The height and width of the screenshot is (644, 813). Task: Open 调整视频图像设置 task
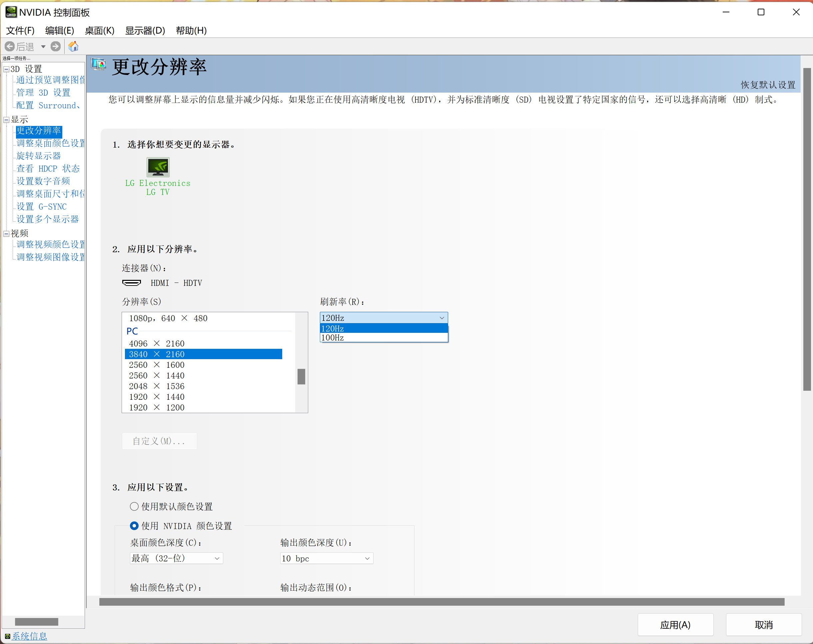[51, 257]
